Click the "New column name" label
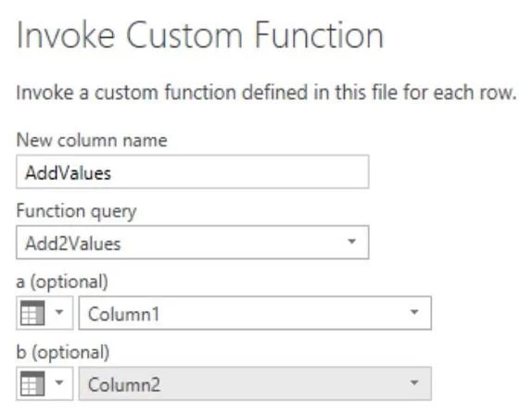This screenshot has width=532, height=414. point(92,140)
